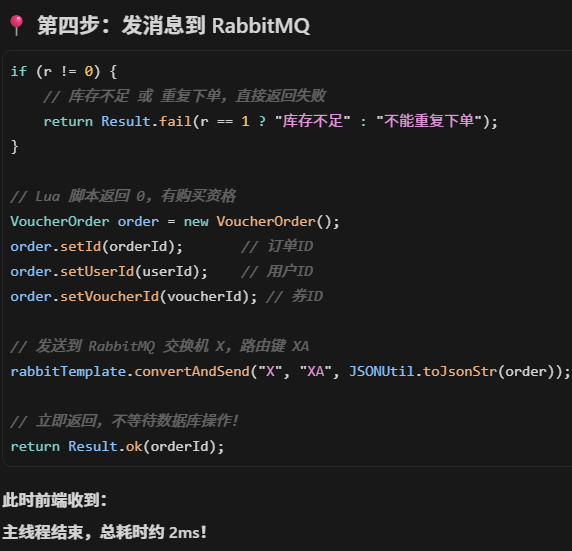This screenshot has height=551, width=572.
Task: Click the 'order.setVoucherId(voucherId);' statement
Action: coord(134,296)
